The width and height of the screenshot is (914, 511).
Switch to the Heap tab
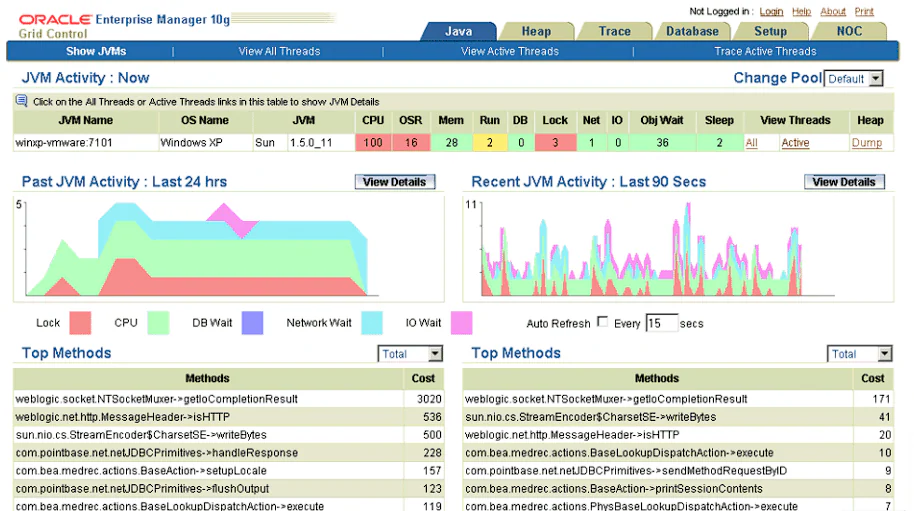click(x=536, y=31)
